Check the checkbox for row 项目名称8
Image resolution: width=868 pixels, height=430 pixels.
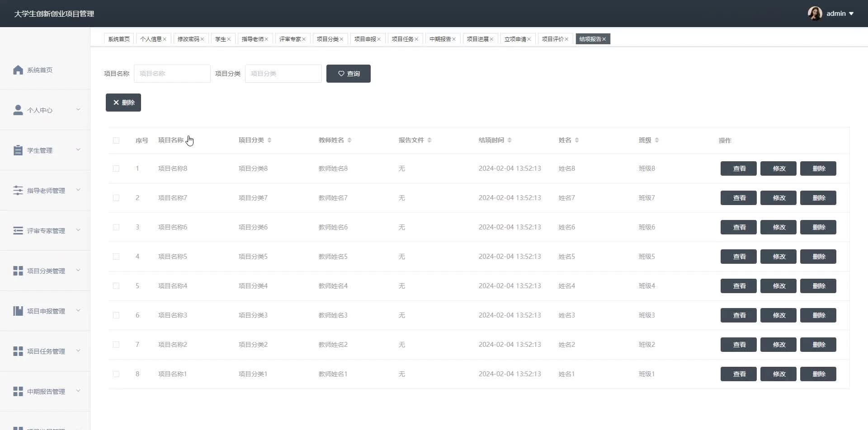[116, 168]
